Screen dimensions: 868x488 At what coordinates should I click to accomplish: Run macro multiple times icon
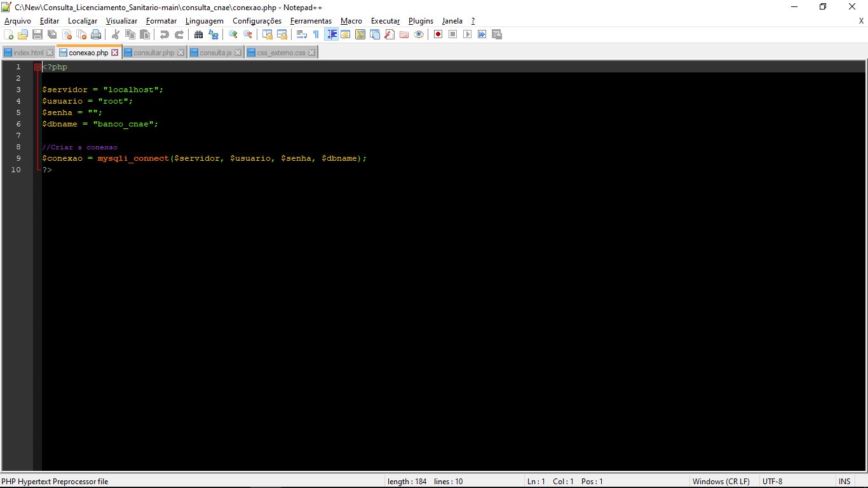pos(482,34)
